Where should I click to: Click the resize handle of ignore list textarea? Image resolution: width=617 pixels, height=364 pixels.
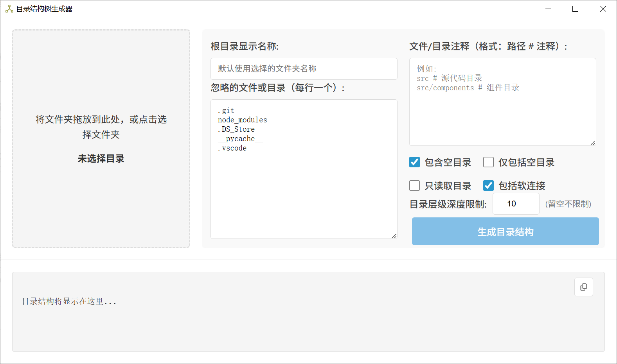394,236
